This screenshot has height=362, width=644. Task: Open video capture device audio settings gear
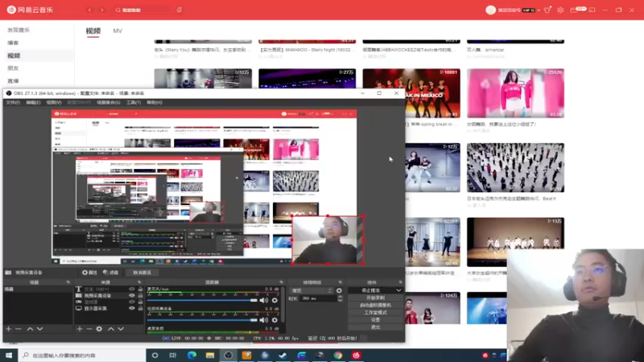[275, 319]
